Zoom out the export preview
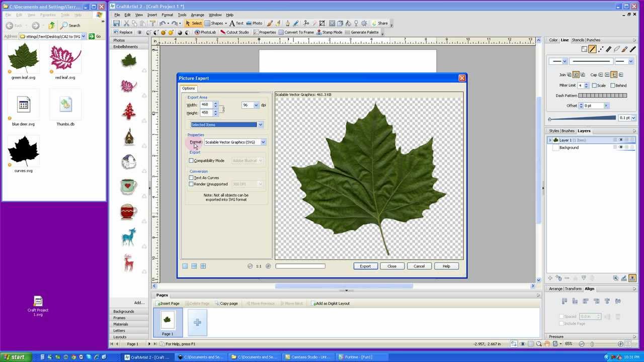This screenshot has width=644, height=362. [x=250, y=266]
